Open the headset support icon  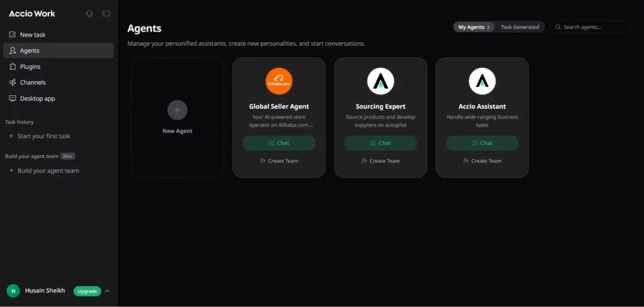[x=89, y=14]
